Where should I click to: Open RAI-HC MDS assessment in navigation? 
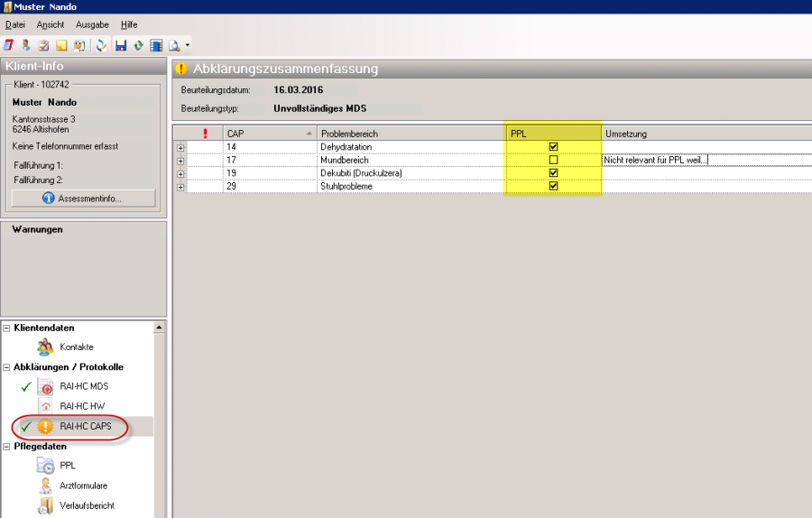coord(84,387)
